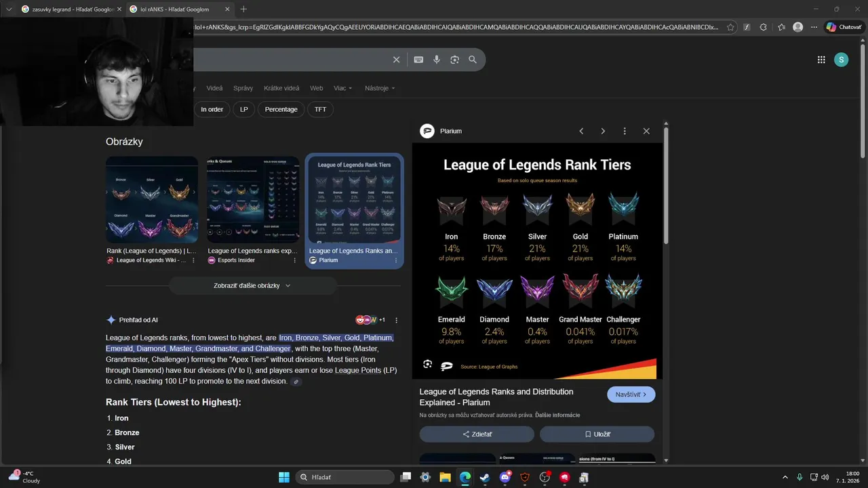The width and height of the screenshot is (868, 488).
Task: Open the Google account avatar S
Action: 841,60
